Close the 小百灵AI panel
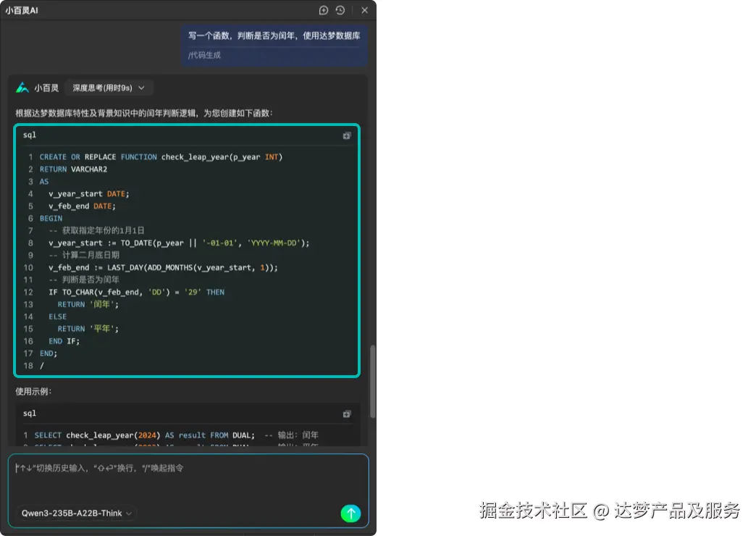This screenshot has height=536, width=756. click(x=365, y=10)
